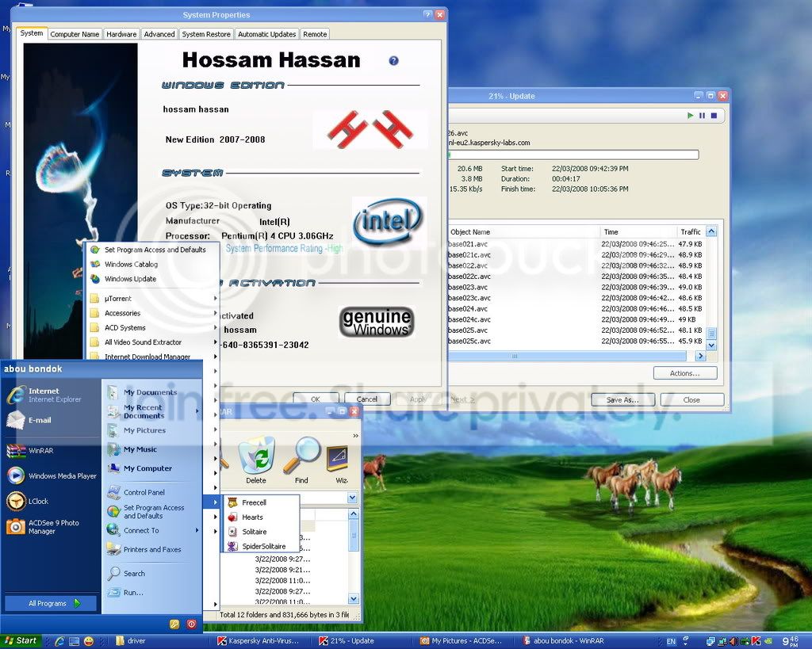Expand the Accessories programs folder
Screen dimensions: 812x649
click(x=153, y=313)
